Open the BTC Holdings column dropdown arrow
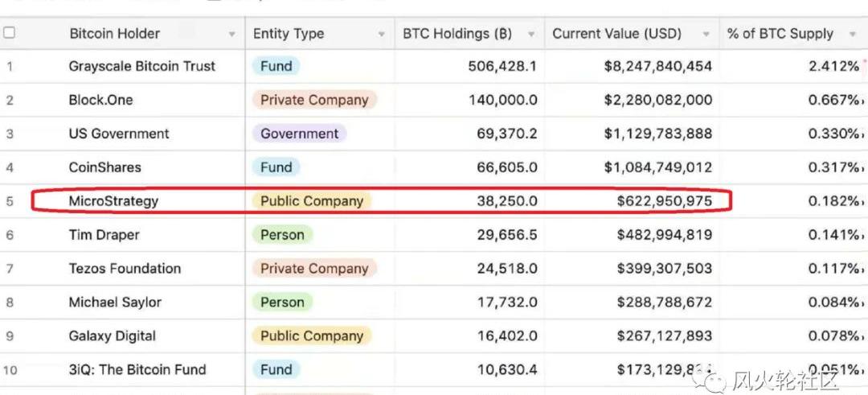This screenshot has height=395, width=868. pyautogui.click(x=531, y=35)
